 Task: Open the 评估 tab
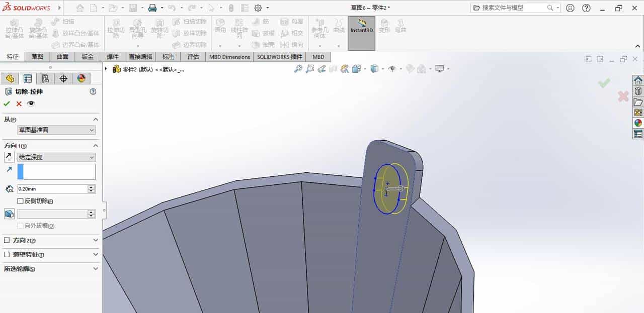193,57
